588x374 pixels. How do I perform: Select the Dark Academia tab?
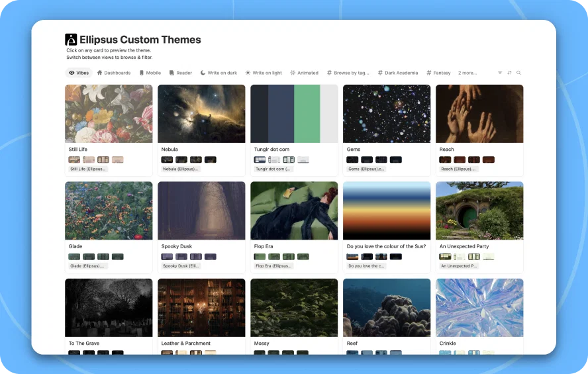(398, 73)
